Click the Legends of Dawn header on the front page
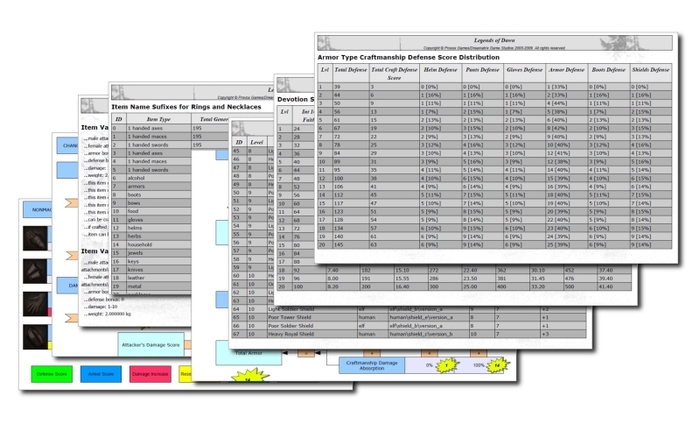This screenshot has width=700, height=438. 494,40
